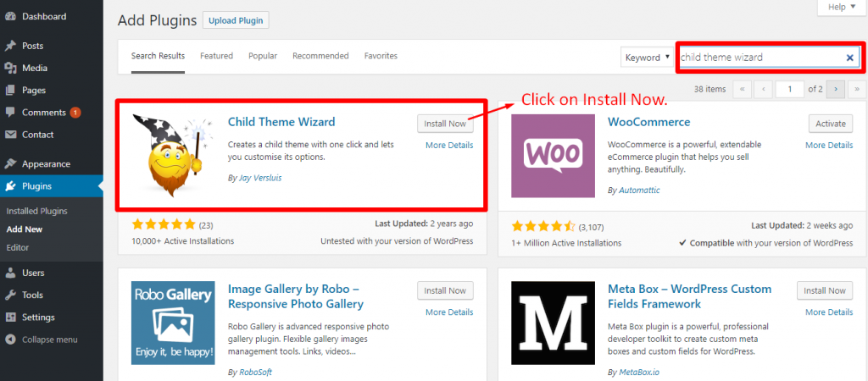Click the Tools wrench icon
This screenshot has height=381, width=868.
coord(10,295)
